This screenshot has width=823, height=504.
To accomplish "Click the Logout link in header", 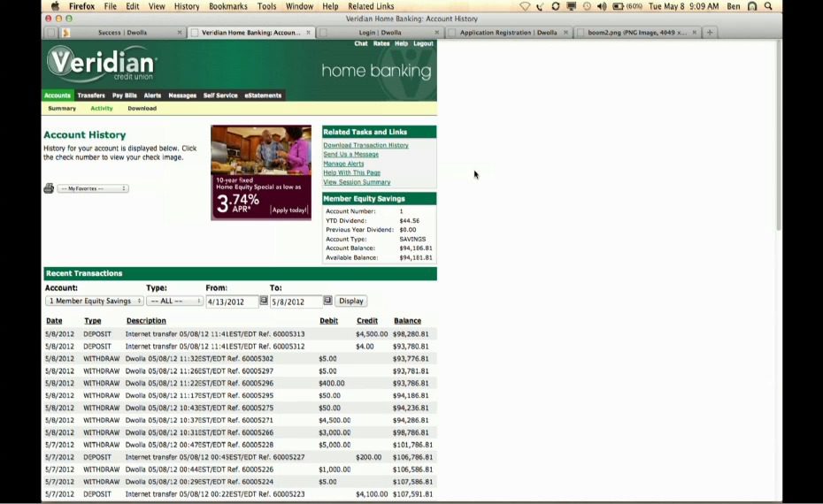I will click(x=423, y=43).
